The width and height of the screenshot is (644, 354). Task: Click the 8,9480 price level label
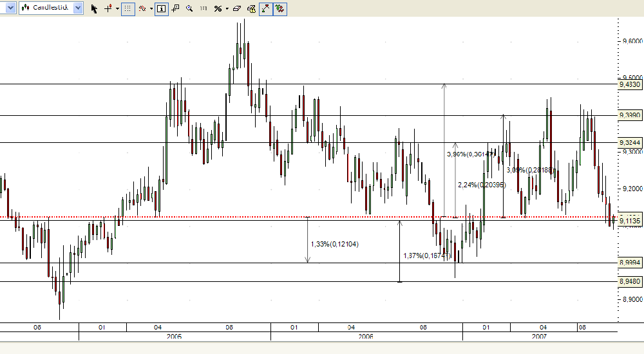coord(630,281)
